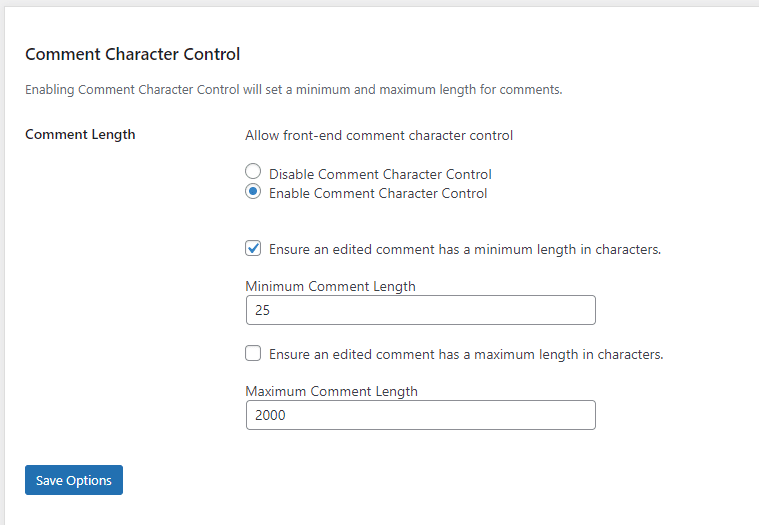The image size is (759, 525).
Task: Click the 'Ensure an edited comment has a minimum length' label
Action: pyautogui.click(x=465, y=250)
